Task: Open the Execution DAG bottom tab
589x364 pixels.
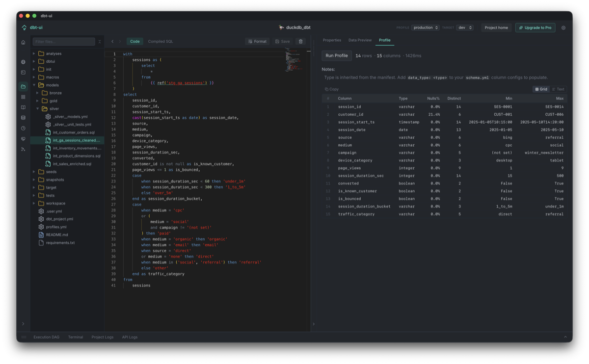Action: click(x=46, y=337)
